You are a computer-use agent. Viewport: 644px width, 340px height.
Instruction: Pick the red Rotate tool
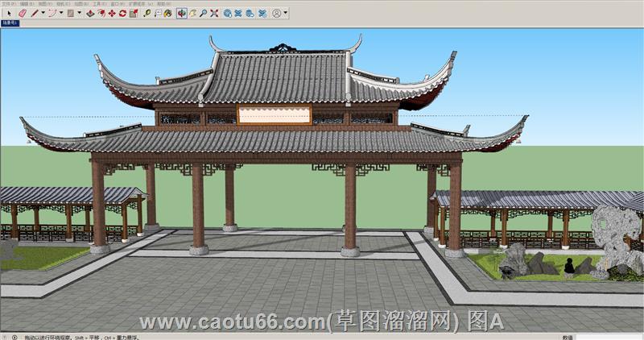coord(123,13)
